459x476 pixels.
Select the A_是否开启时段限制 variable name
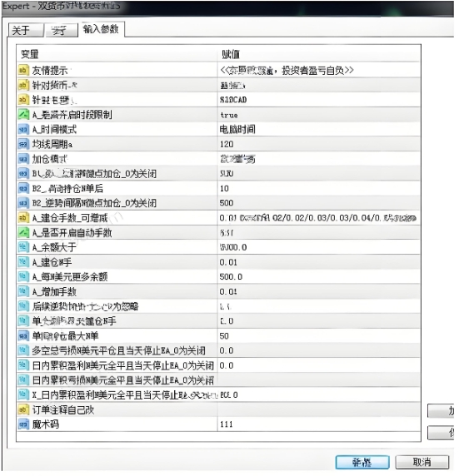72,115
